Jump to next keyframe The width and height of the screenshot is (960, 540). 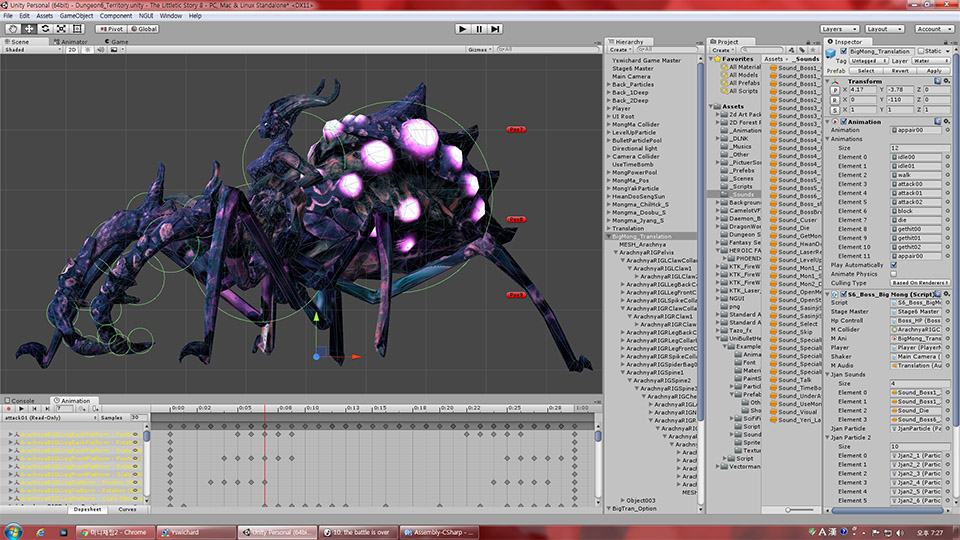[47, 408]
